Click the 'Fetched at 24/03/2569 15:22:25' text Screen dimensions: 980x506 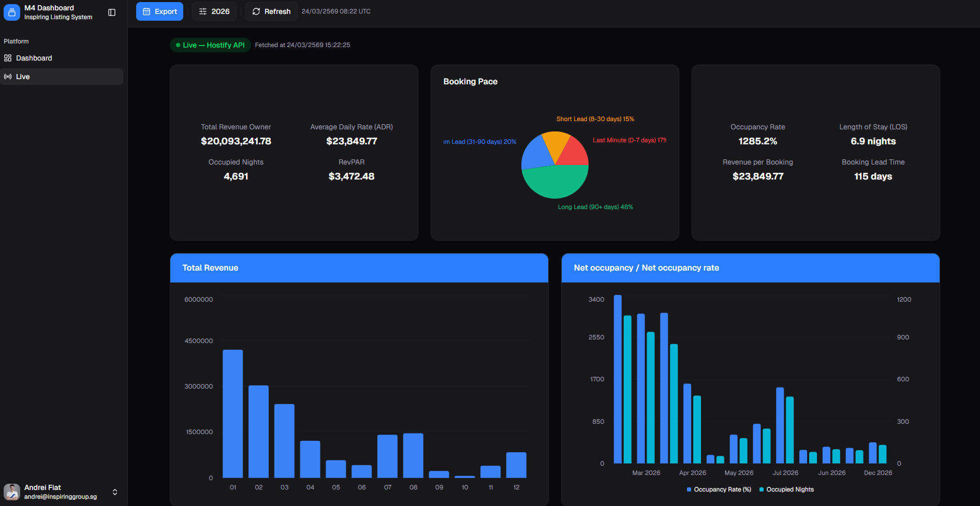302,45
